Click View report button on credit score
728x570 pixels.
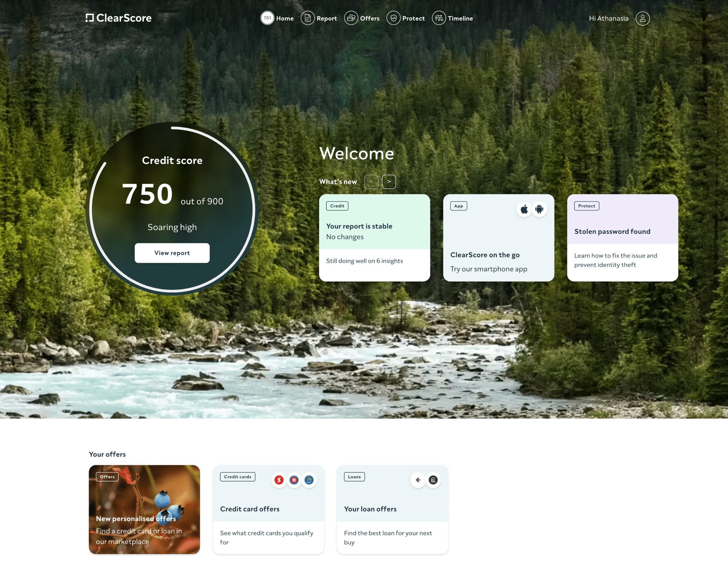[172, 253]
